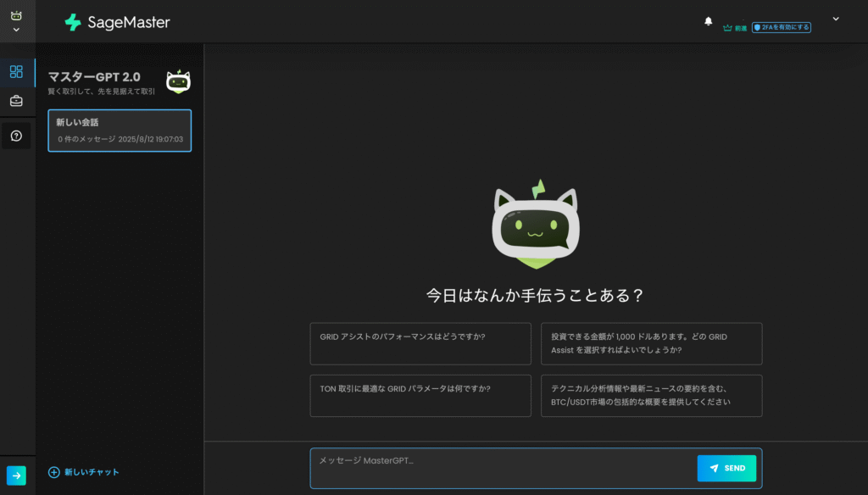The image size is (868, 495).
Task: Open notifications via the bell icon
Action: click(x=709, y=21)
